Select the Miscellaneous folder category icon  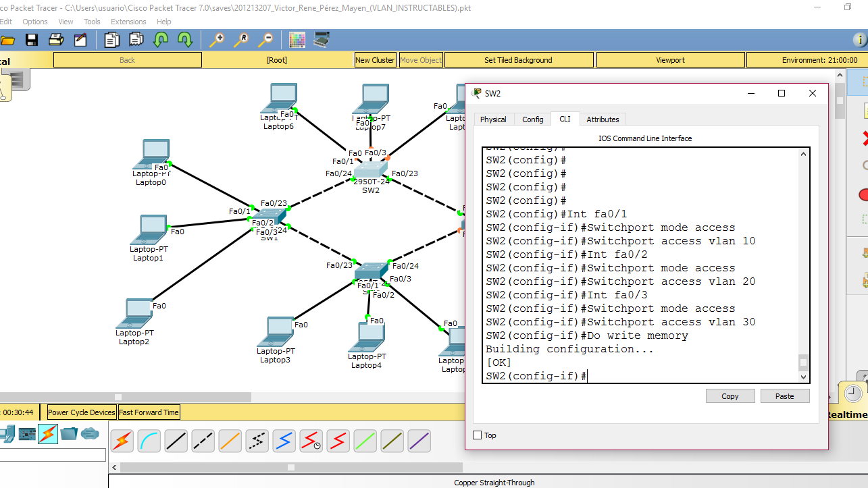69,433
